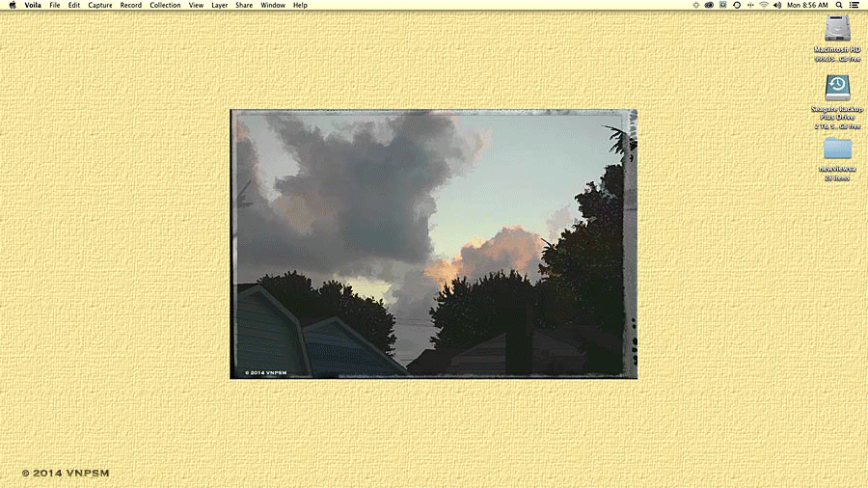Open the Help menu
Screen dimensions: 868x488
pyautogui.click(x=300, y=5)
